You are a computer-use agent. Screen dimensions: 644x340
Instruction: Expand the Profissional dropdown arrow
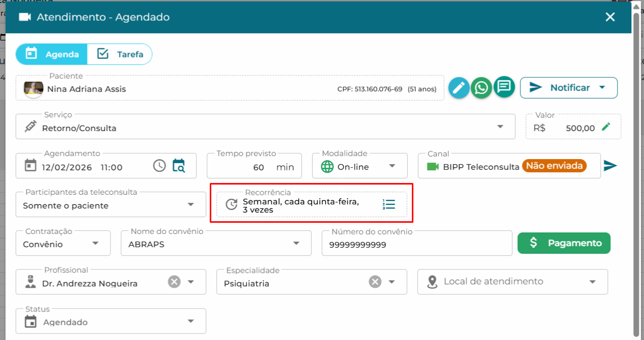[191, 282]
